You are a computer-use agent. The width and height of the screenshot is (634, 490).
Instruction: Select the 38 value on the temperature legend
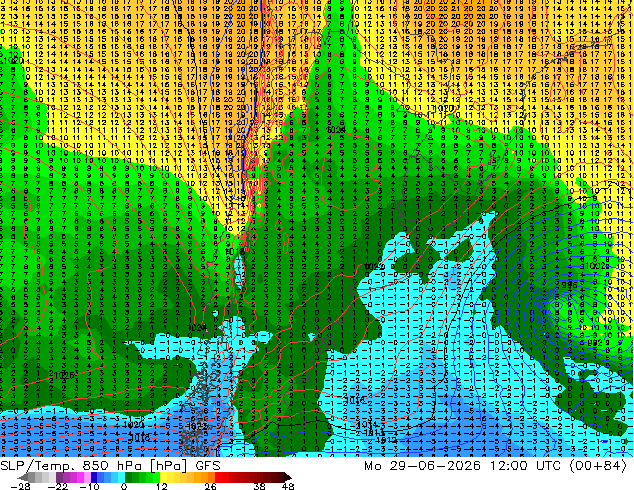[260, 486]
